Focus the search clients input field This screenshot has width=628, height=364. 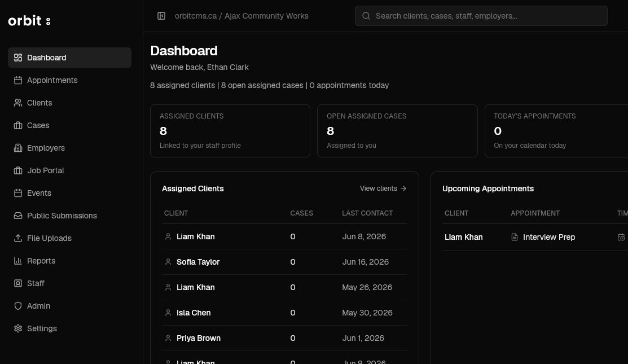(x=481, y=16)
